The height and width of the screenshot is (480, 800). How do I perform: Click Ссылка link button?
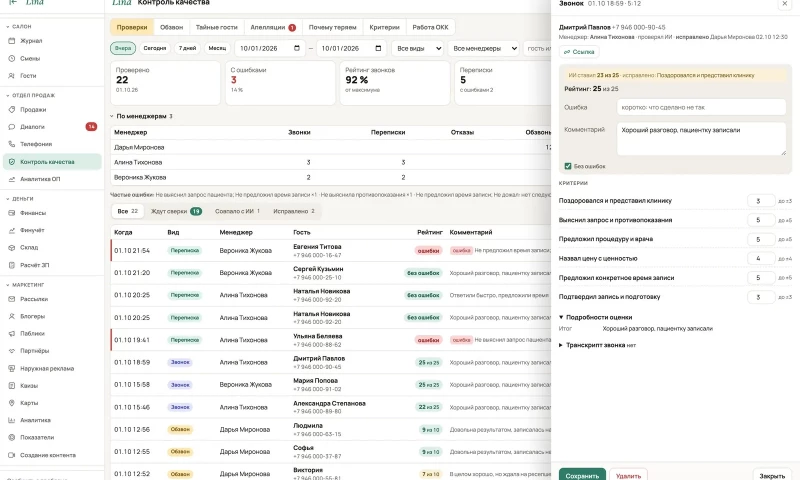pyautogui.click(x=579, y=52)
